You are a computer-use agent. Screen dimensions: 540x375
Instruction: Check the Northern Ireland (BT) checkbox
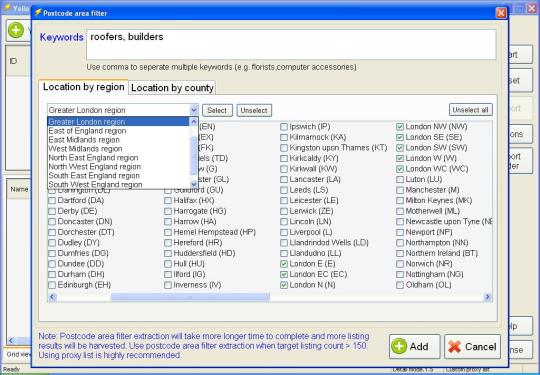click(x=400, y=253)
